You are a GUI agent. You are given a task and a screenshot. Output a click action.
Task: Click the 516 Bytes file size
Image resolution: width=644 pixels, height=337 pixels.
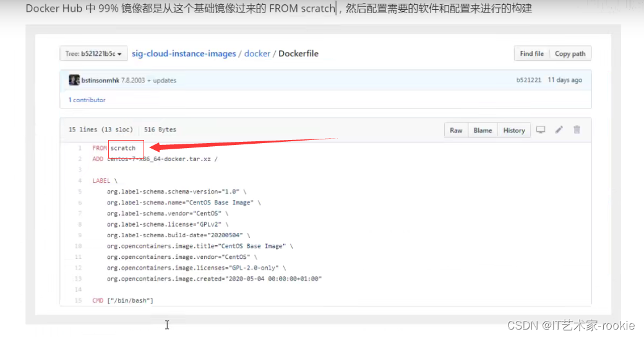point(160,129)
